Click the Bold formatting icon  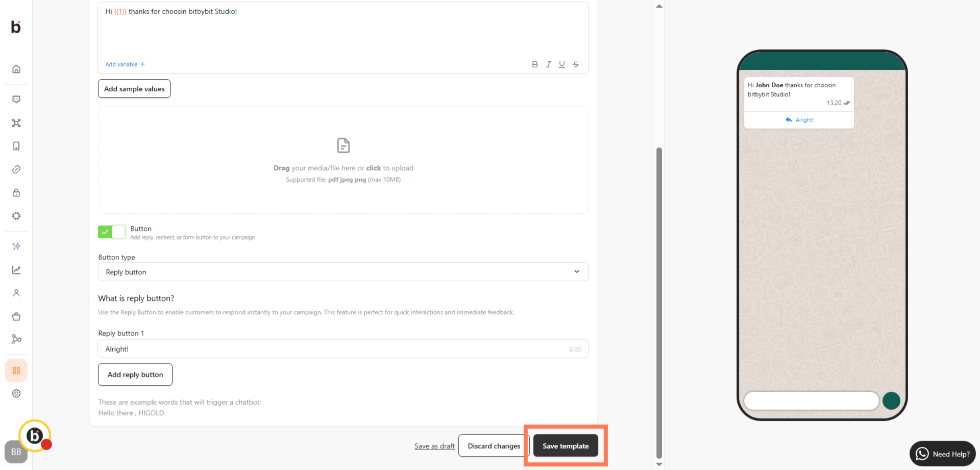pos(535,64)
